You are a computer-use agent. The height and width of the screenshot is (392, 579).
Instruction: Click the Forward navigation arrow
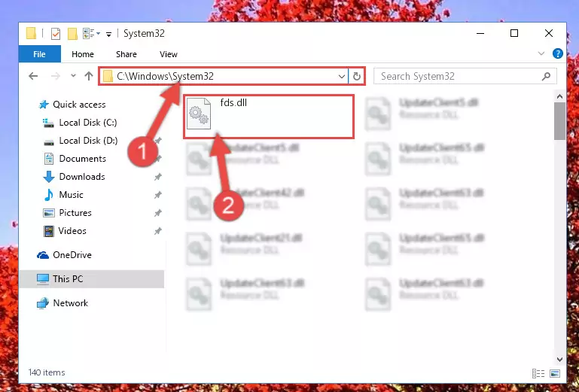pyautogui.click(x=56, y=76)
